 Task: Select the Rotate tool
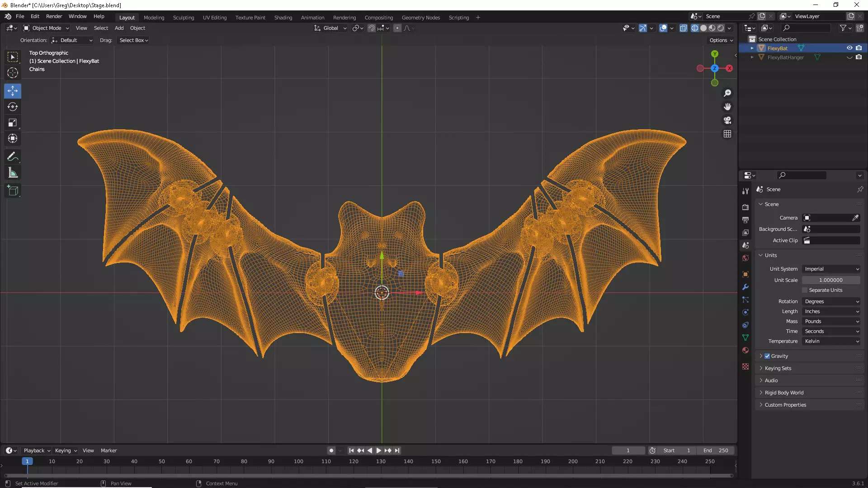tap(13, 107)
